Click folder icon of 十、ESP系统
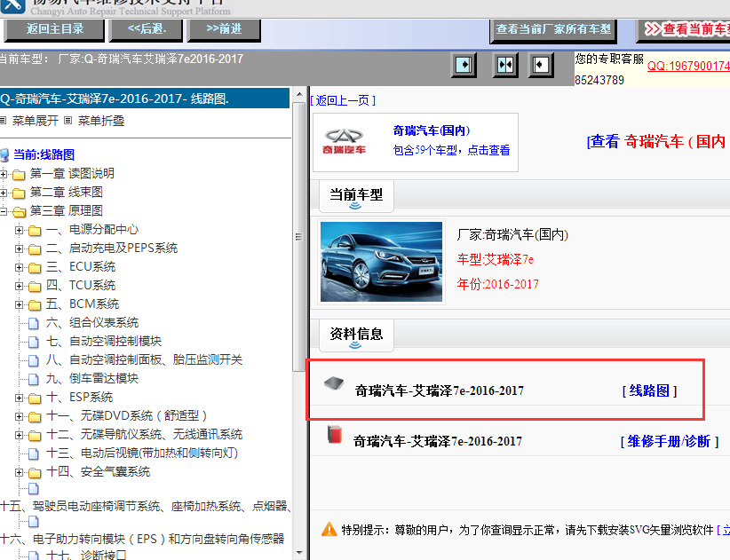Image resolution: width=730 pixels, height=560 pixels. tap(35, 398)
